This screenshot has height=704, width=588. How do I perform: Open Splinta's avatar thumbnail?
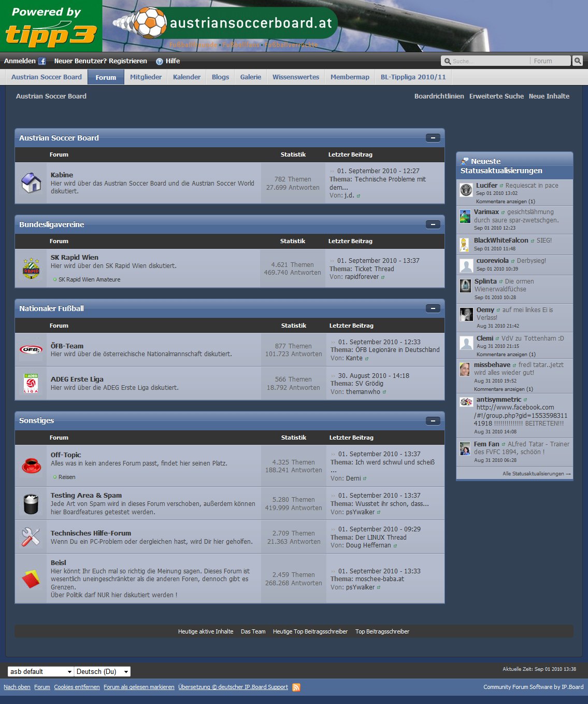click(465, 285)
